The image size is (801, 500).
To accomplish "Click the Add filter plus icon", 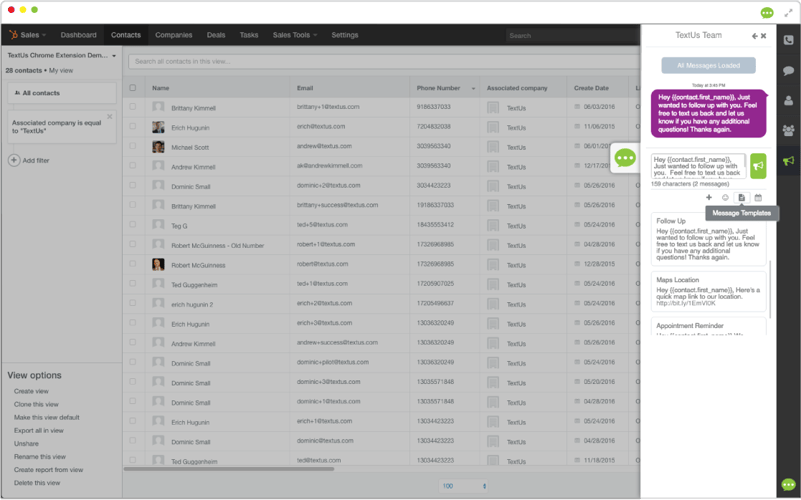I will (14, 160).
